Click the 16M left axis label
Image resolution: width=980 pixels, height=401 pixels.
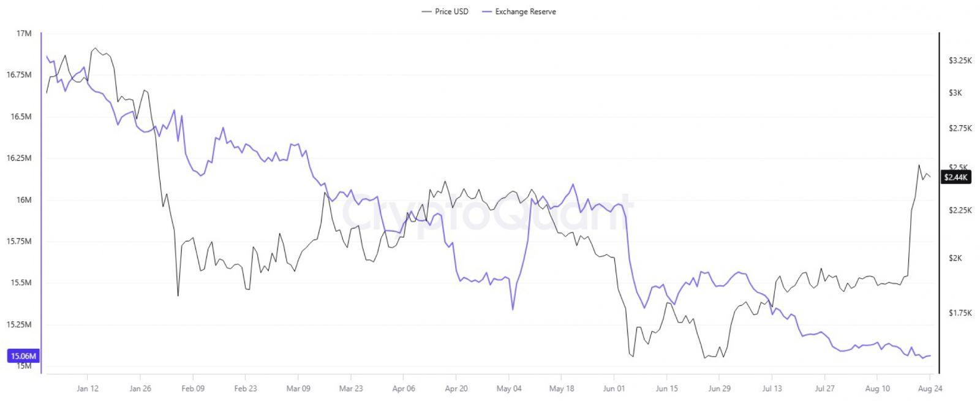point(24,200)
